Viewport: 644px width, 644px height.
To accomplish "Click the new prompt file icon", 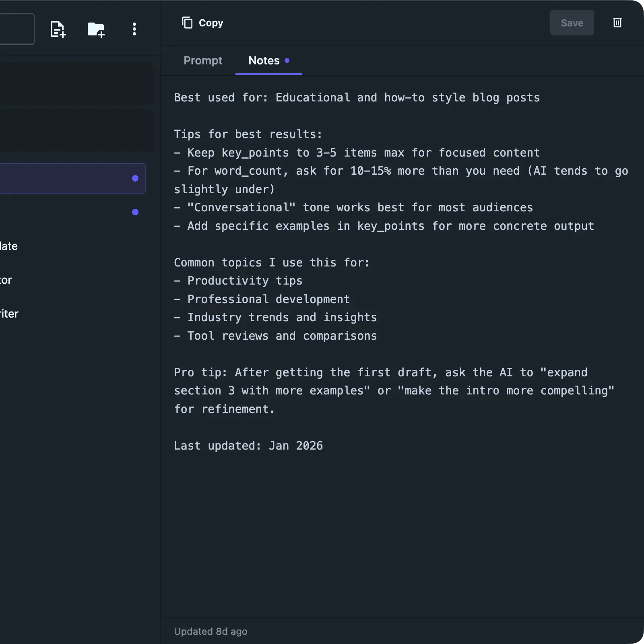I will [58, 29].
